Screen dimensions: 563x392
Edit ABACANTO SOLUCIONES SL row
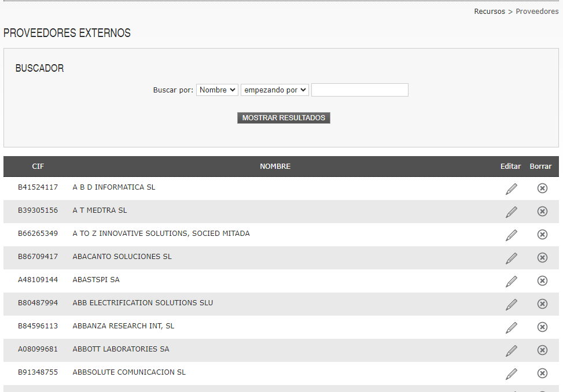click(x=512, y=258)
